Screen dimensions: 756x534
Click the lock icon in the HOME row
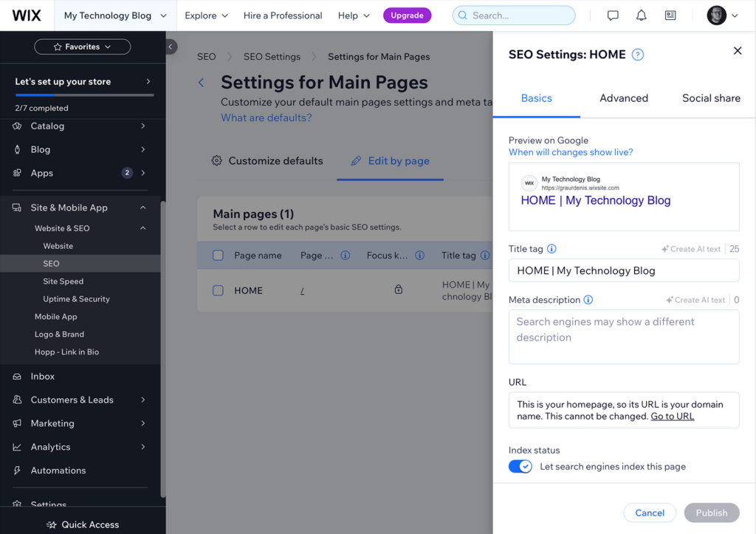click(x=398, y=290)
